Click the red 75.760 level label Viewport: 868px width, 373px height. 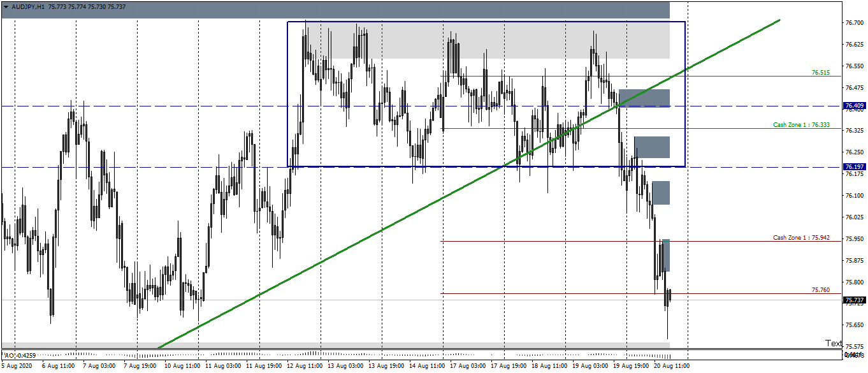[x=821, y=290]
